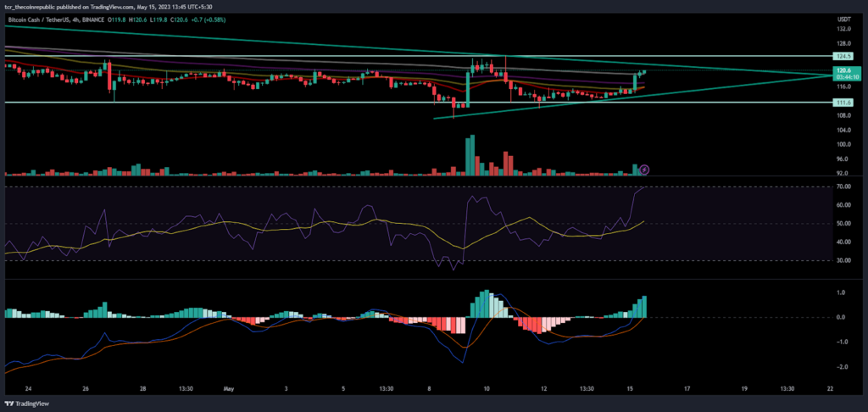Click the date 15 on time axis
The height and width of the screenshot is (412, 868).
(630, 389)
